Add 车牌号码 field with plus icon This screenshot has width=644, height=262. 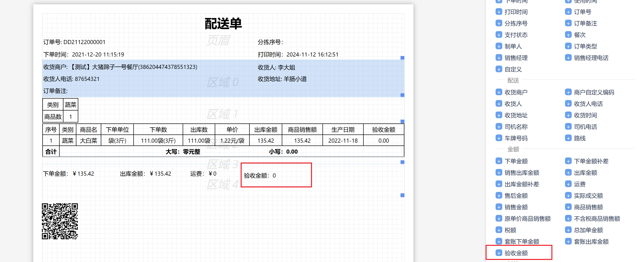[x=498, y=138]
